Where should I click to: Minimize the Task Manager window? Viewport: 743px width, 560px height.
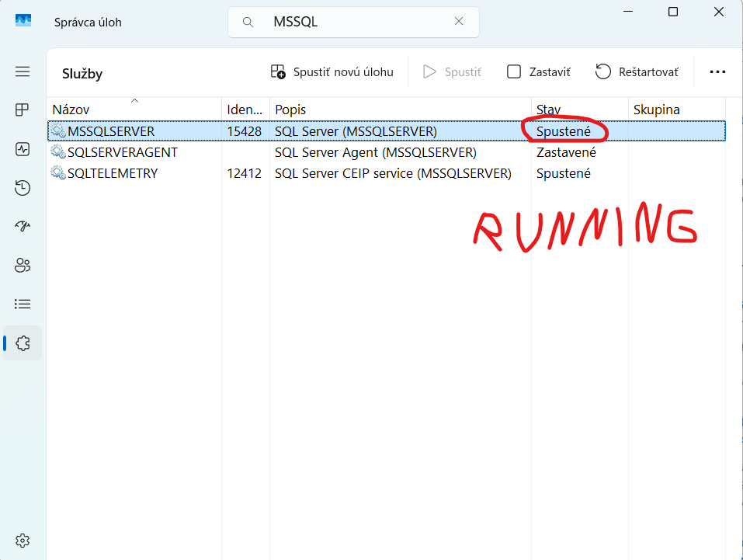click(x=628, y=12)
